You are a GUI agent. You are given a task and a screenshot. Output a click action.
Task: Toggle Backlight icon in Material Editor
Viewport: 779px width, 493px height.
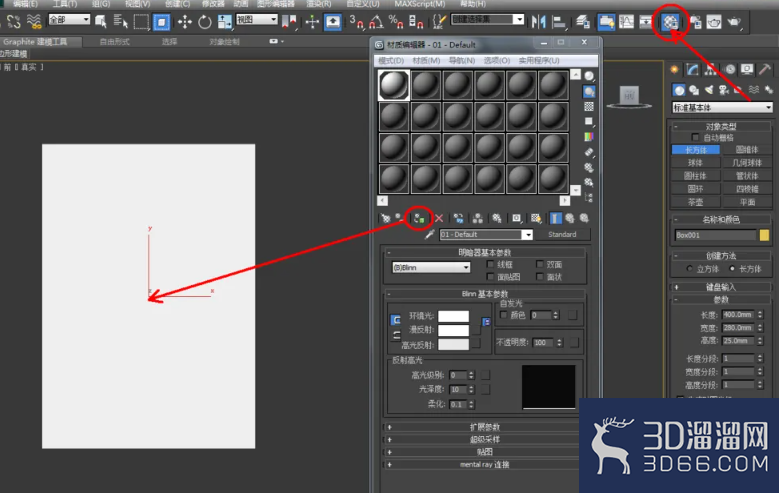(x=589, y=91)
